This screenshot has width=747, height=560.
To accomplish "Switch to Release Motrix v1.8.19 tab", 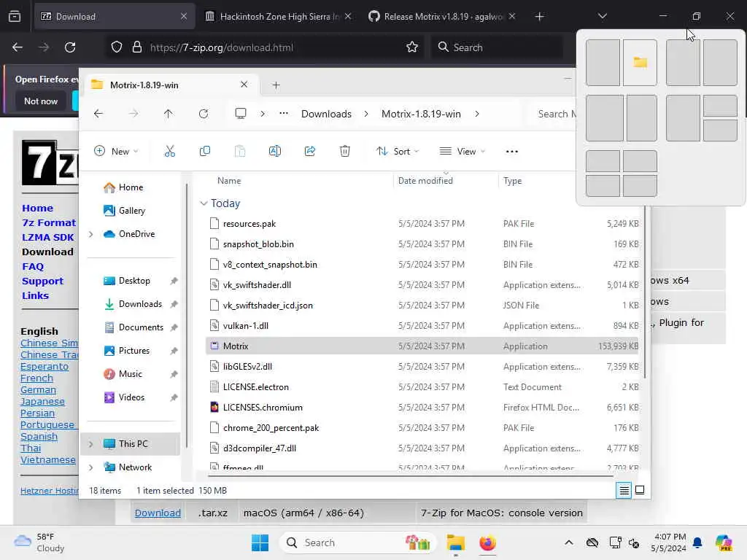I will coord(442,17).
